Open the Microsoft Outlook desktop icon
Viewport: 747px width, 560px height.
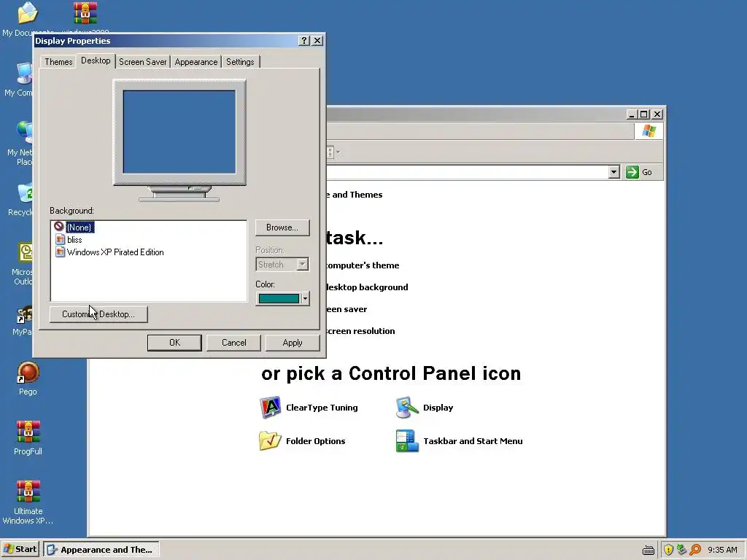(x=26, y=252)
